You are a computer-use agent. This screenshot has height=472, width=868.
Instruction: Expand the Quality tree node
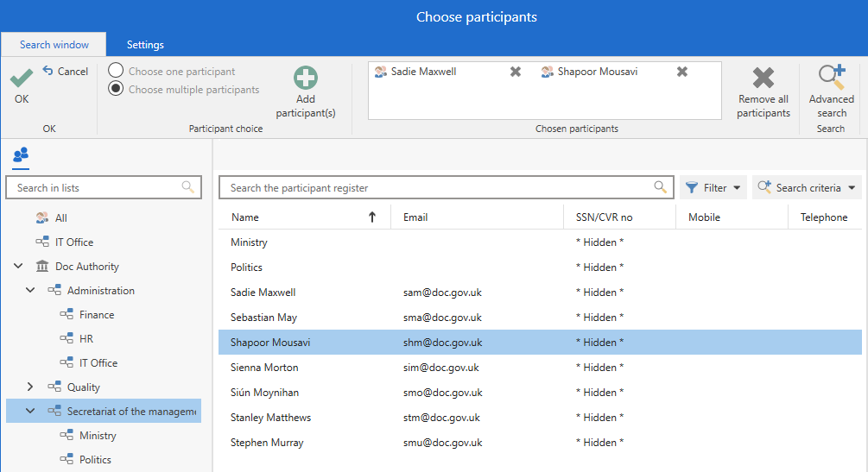click(30, 387)
